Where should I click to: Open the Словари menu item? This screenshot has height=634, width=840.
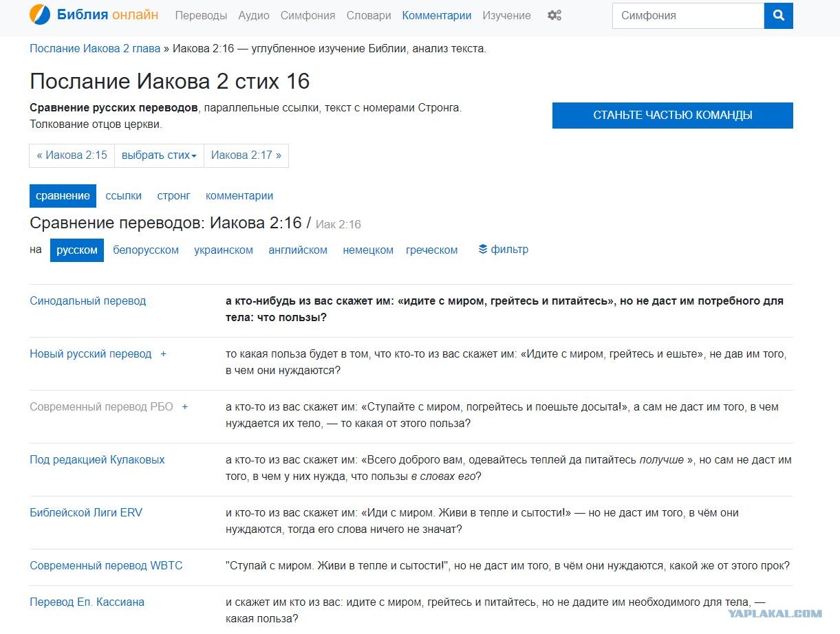[x=369, y=15]
